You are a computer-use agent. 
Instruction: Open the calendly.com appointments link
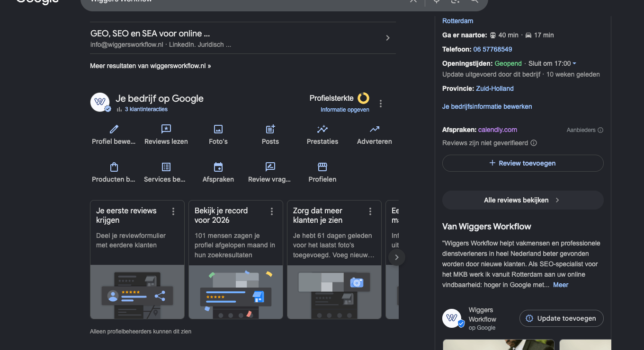(x=498, y=130)
